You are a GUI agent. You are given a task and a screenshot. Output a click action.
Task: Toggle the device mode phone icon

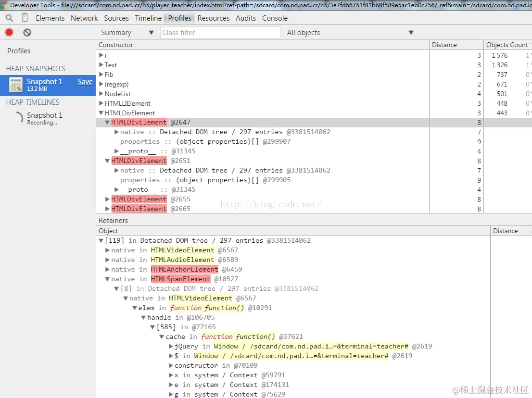click(x=25, y=18)
